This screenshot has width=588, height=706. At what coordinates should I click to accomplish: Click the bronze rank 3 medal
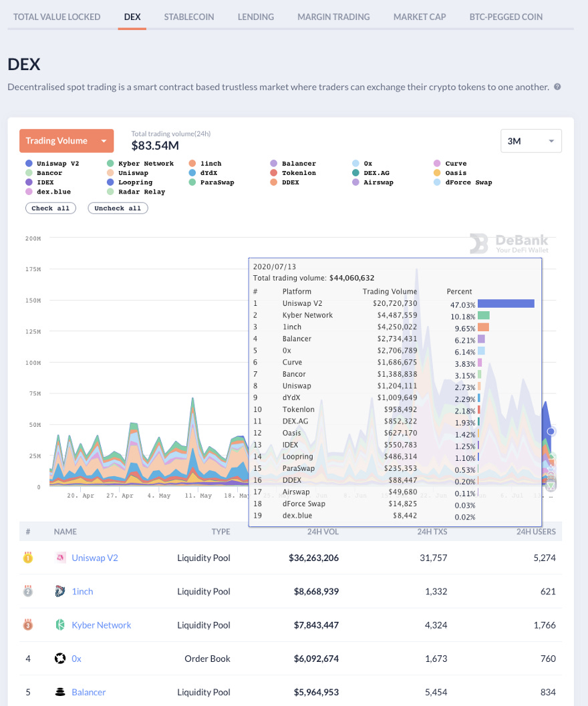28,625
